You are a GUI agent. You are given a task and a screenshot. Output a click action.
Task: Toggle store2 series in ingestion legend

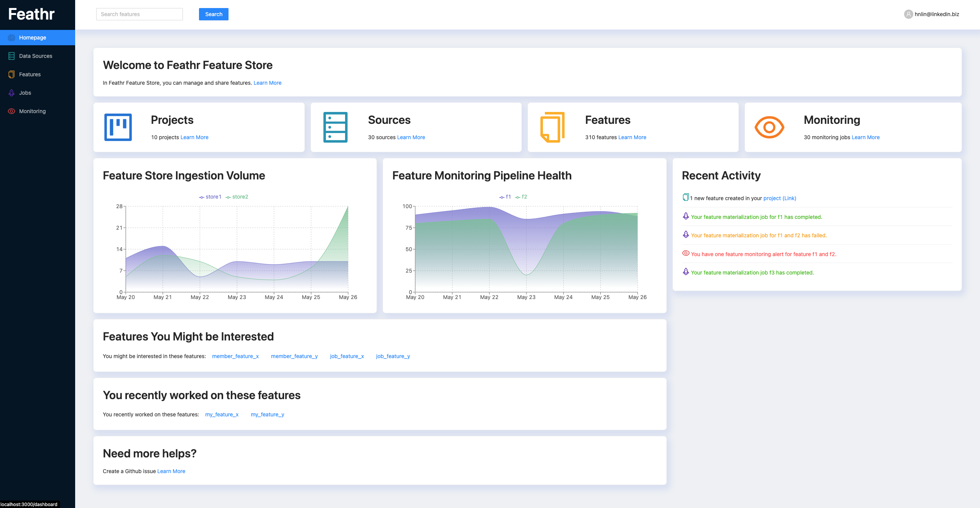[237, 197]
